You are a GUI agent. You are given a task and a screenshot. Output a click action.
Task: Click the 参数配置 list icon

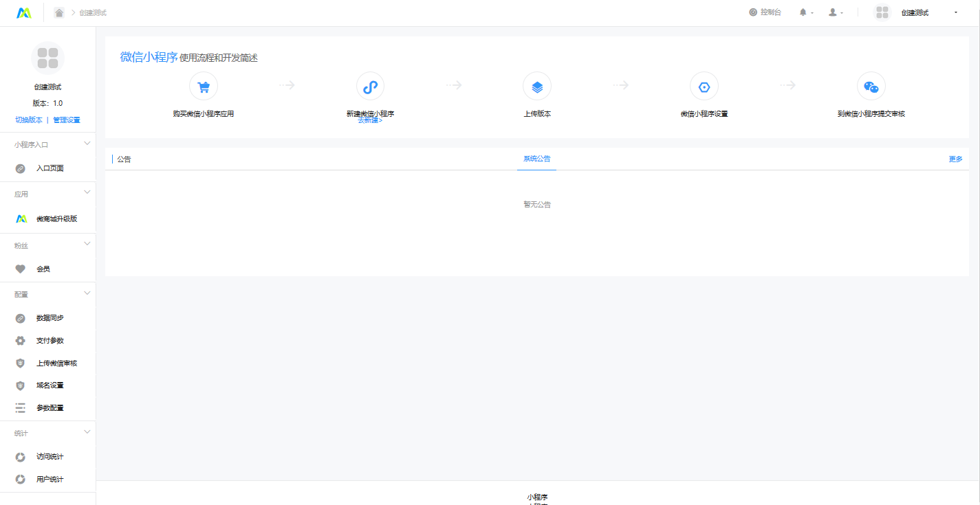(x=21, y=408)
